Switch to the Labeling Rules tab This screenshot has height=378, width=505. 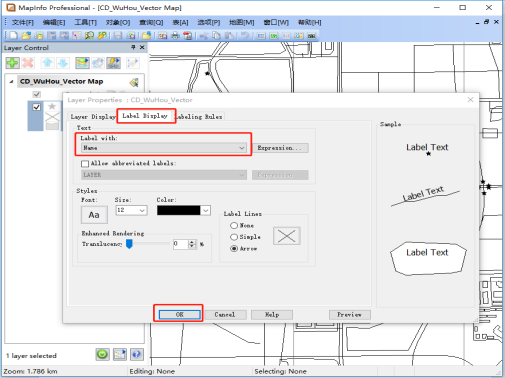199,117
